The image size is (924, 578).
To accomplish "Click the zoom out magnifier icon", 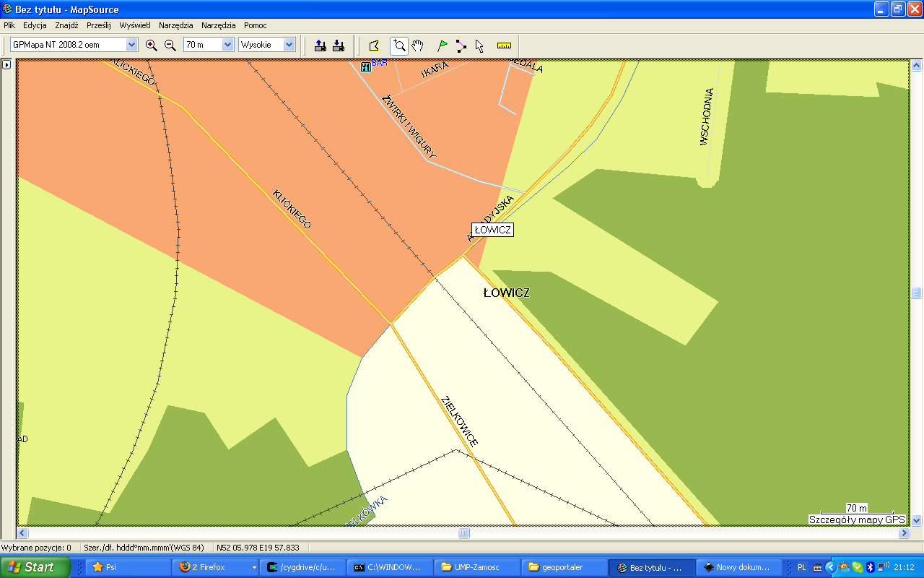I will tap(170, 45).
